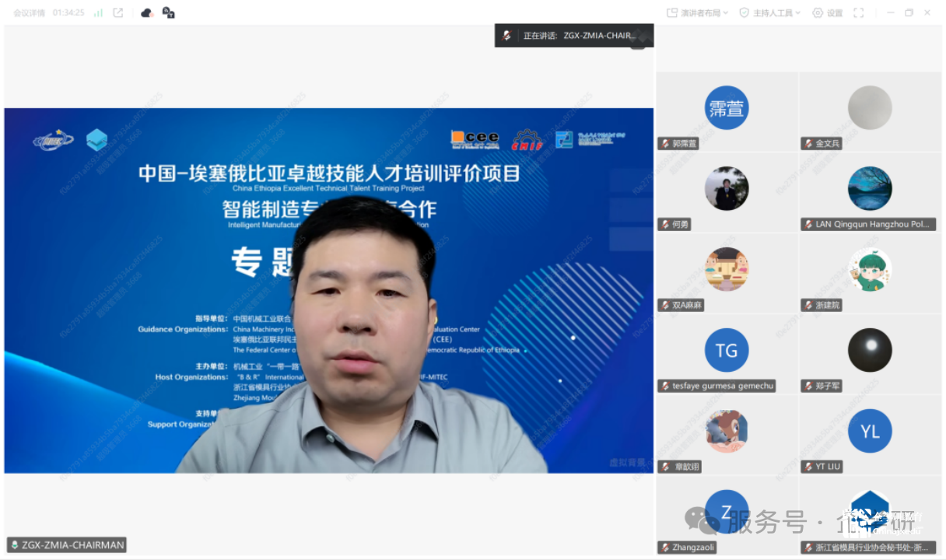Screen dimensions: 946x560
Task: Click the pop-out window icon beside the timer
Action: click(x=118, y=12)
